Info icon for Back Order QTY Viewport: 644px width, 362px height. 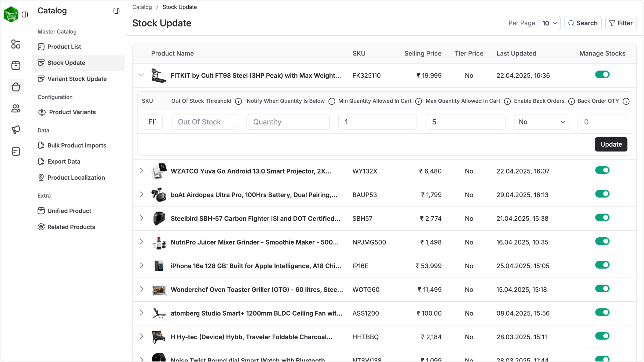tap(626, 101)
